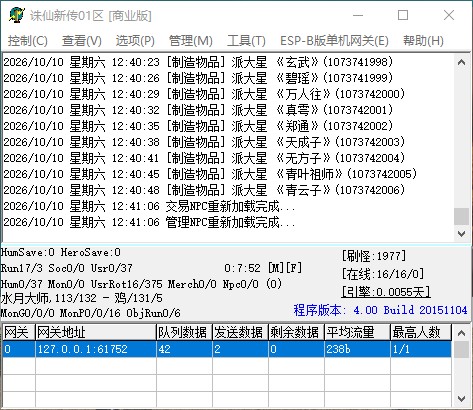473x410 pixels.
Task: Click the log line 《真零》(1073742001)
Action: 198,110
